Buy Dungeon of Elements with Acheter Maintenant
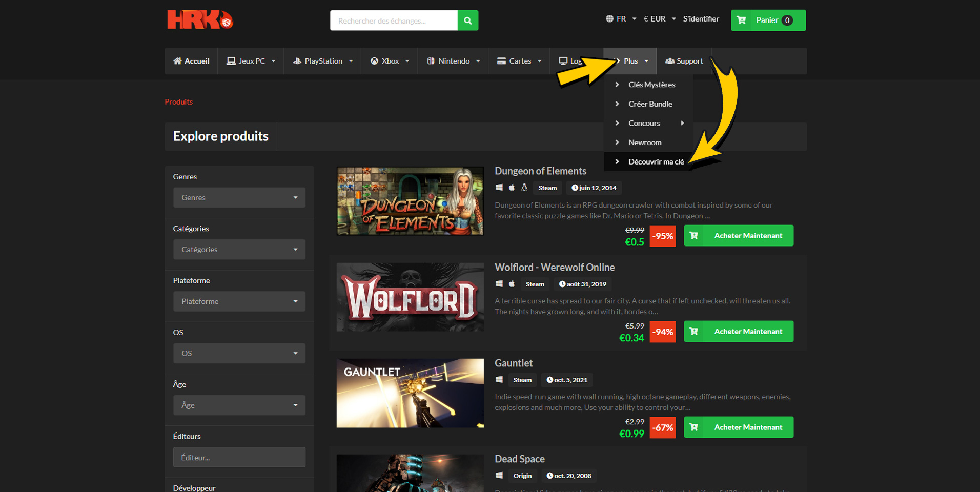The width and height of the screenshot is (980, 492). click(739, 236)
